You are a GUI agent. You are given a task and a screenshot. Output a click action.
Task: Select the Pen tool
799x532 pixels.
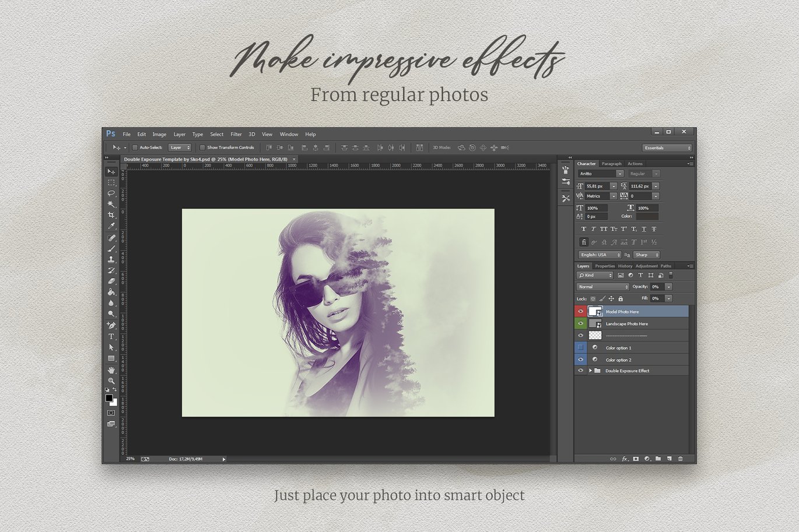click(x=111, y=325)
